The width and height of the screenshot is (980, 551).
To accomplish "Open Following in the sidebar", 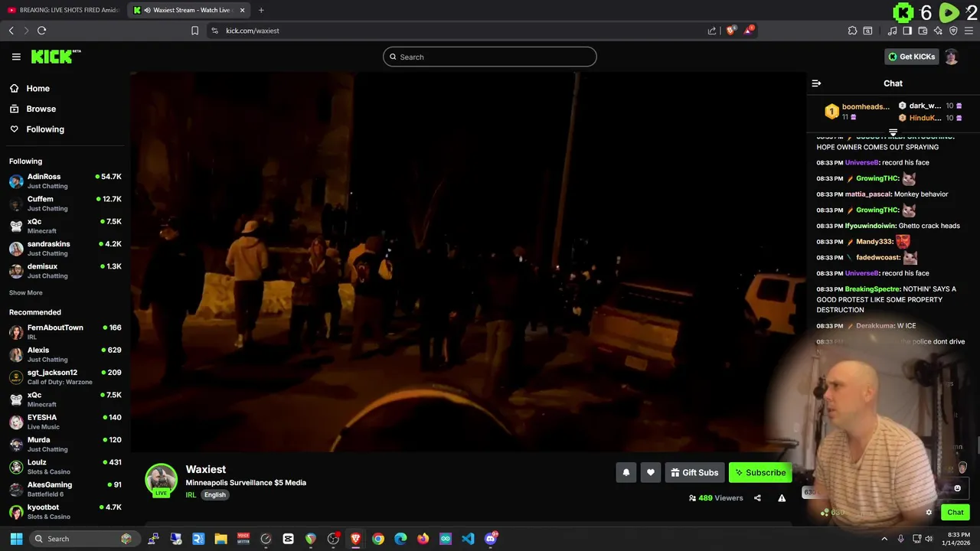I will click(45, 129).
